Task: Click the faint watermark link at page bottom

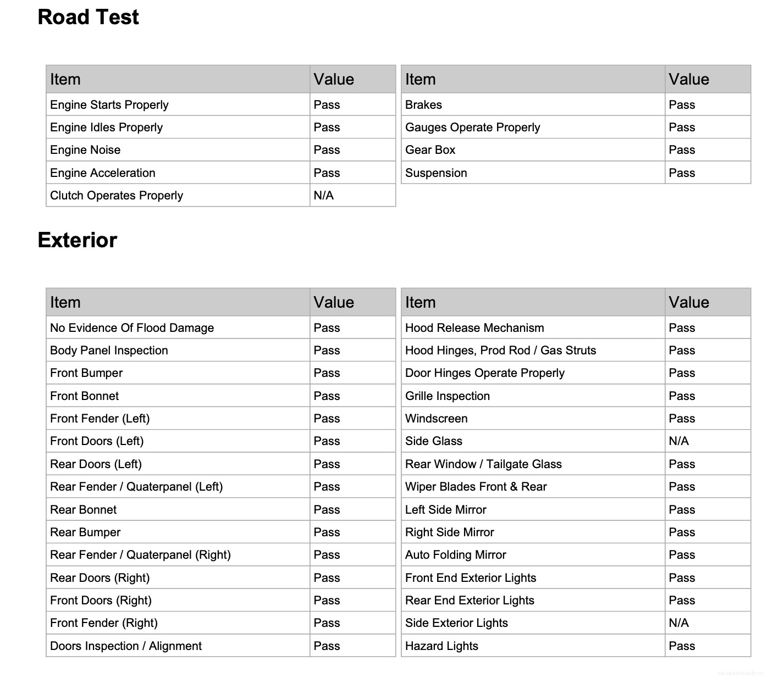Action: 741,673
